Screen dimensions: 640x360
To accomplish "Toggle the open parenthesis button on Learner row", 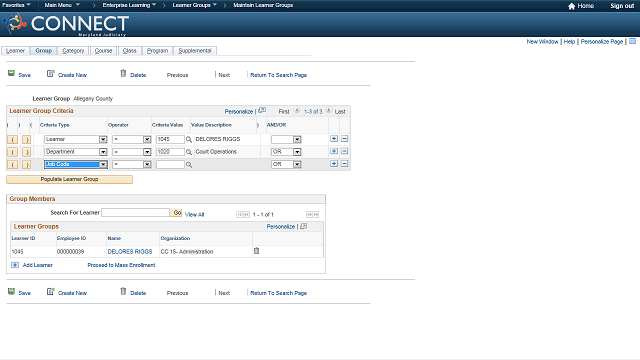I will pyautogui.click(x=13, y=140).
